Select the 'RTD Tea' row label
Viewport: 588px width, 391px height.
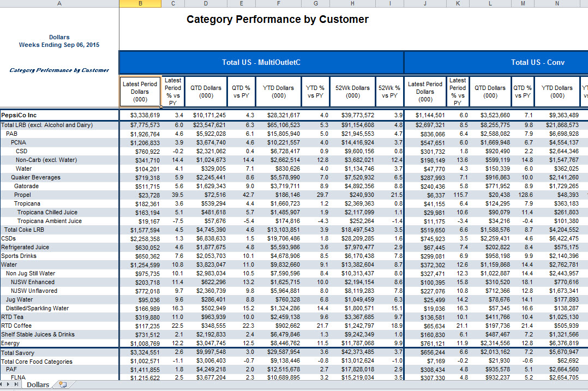point(13,317)
